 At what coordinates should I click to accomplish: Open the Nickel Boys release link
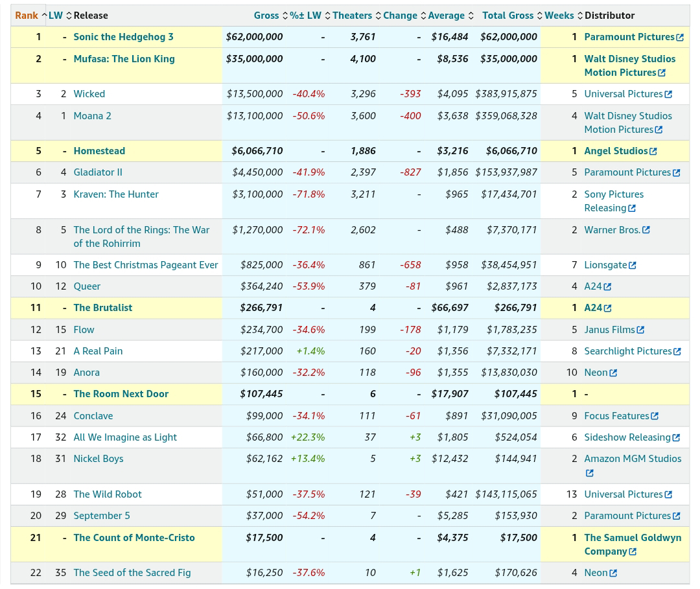[99, 459]
